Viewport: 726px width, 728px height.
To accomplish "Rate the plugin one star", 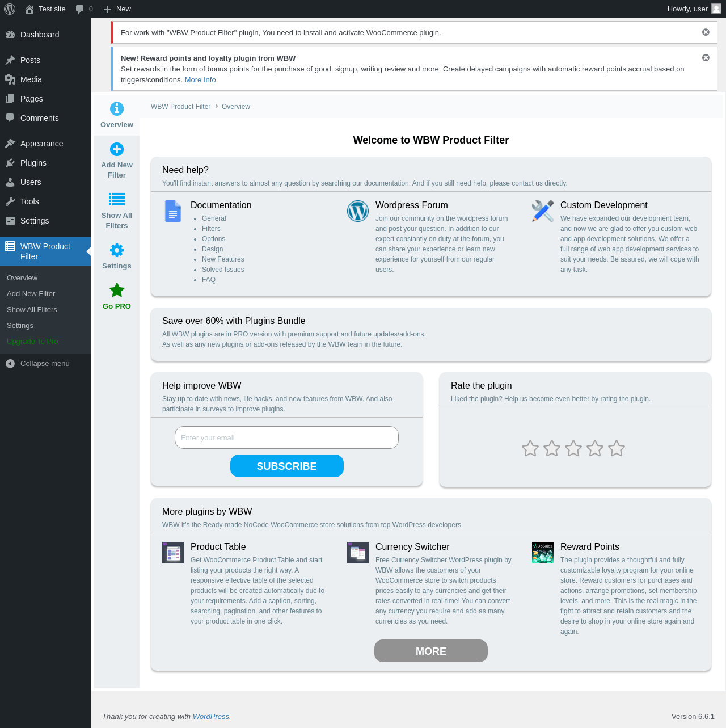I will [530, 448].
